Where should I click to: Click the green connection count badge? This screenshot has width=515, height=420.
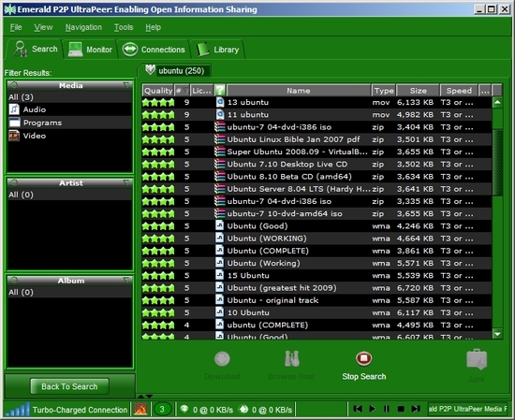(x=162, y=409)
